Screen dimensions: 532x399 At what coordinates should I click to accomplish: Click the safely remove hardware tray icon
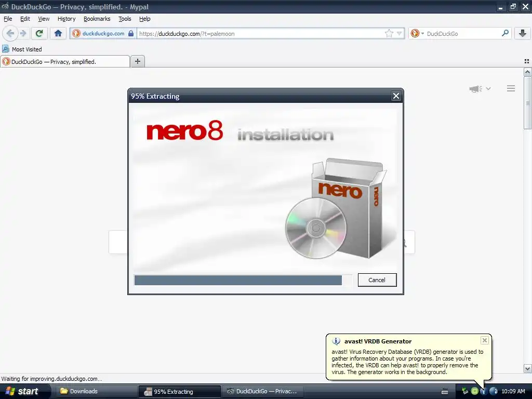465,392
